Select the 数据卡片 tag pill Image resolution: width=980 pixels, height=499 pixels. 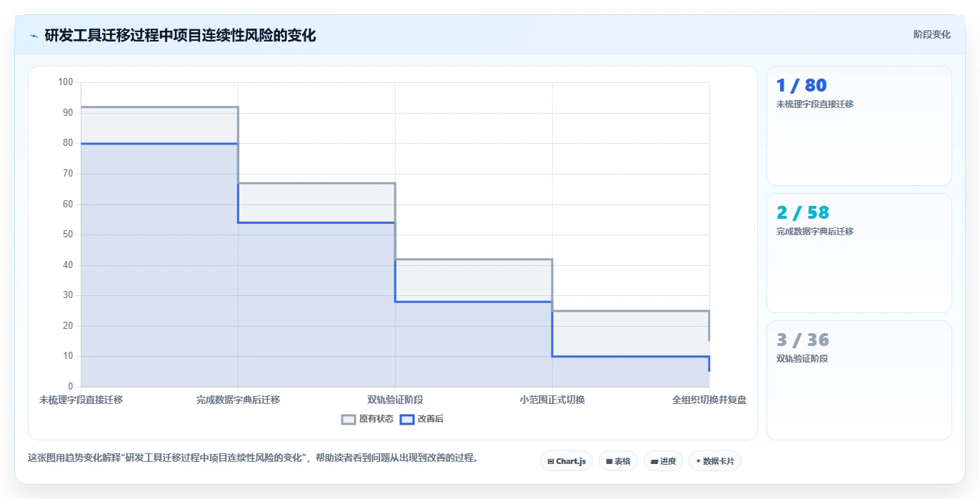[715, 461]
